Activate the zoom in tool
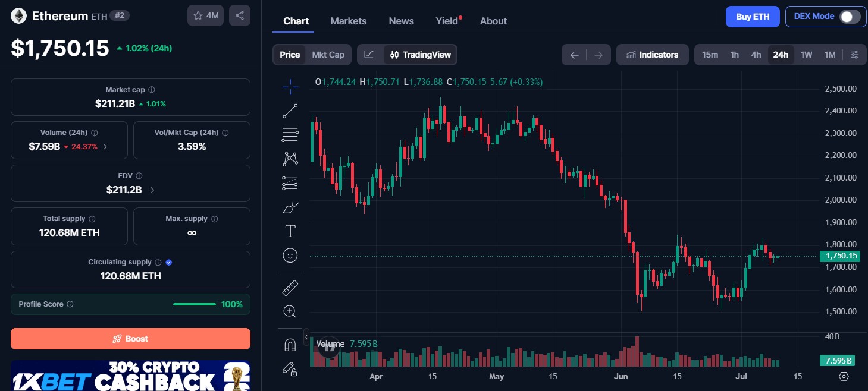This screenshot has height=391, width=868. coord(290,311)
